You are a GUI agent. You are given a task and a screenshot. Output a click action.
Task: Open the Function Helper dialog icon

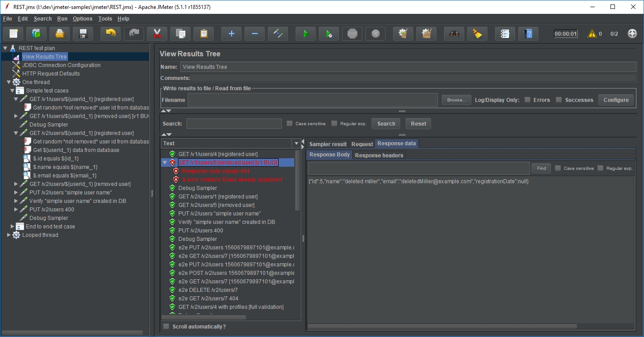pyautogui.click(x=505, y=34)
